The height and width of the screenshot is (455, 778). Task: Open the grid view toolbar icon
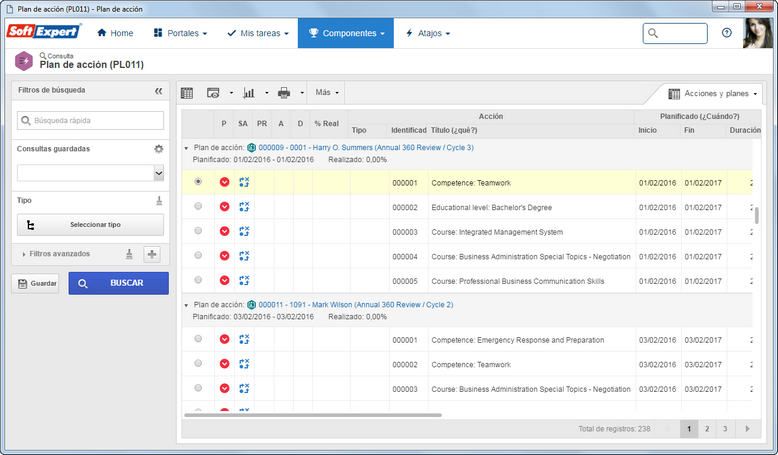click(x=187, y=93)
